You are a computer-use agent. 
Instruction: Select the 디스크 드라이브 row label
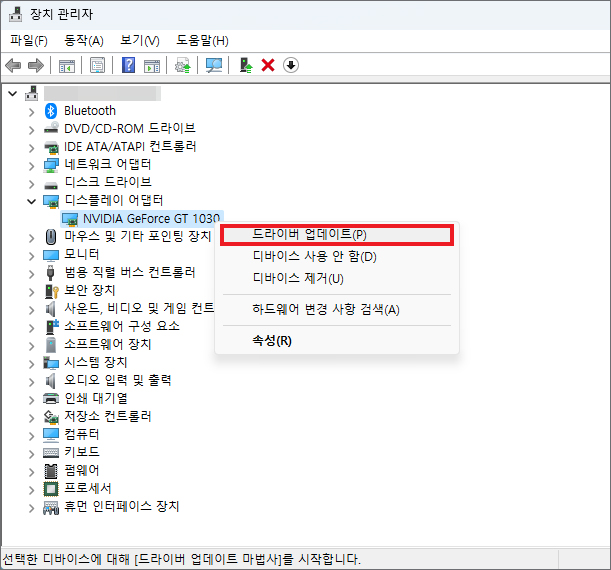[x=108, y=182]
